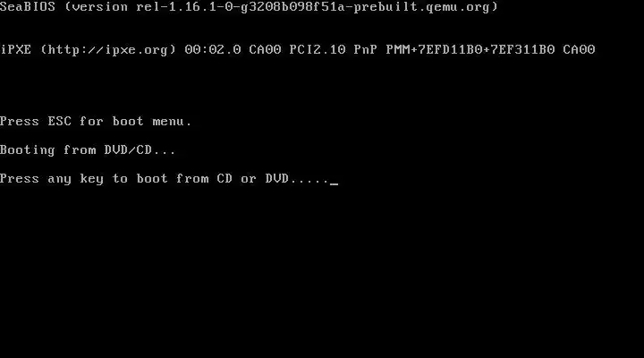
Task: Click the words 'boot menu' in the ESC prompt
Action: pos(148,121)
